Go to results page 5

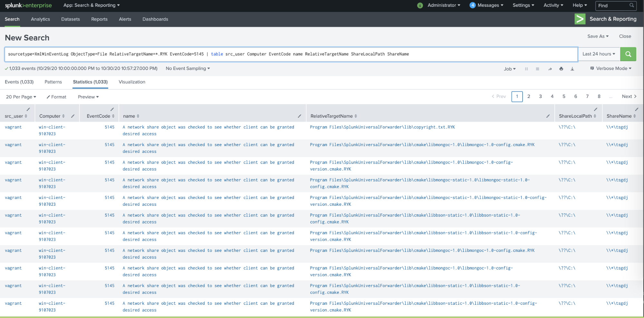coord(564,96)
